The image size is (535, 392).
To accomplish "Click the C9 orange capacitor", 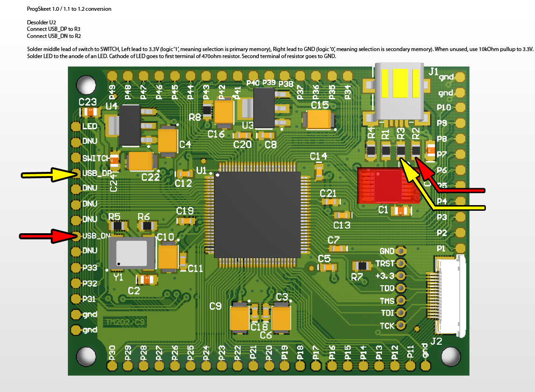I will (240, 318).
